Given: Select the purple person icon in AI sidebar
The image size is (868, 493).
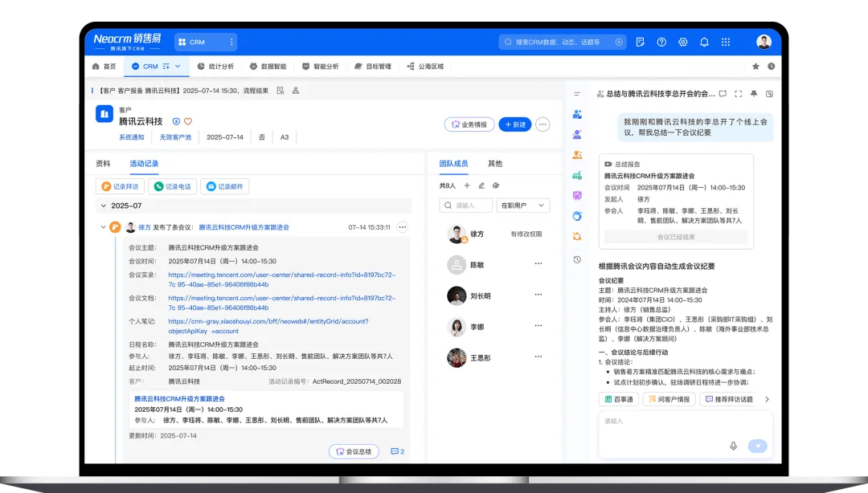Looking at the screenshot, I should (577, 134).
